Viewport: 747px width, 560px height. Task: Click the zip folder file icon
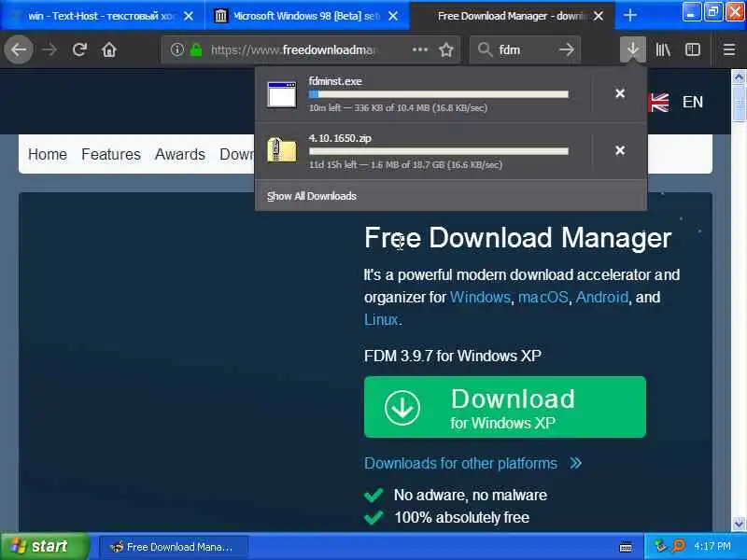tap(282, 149)
